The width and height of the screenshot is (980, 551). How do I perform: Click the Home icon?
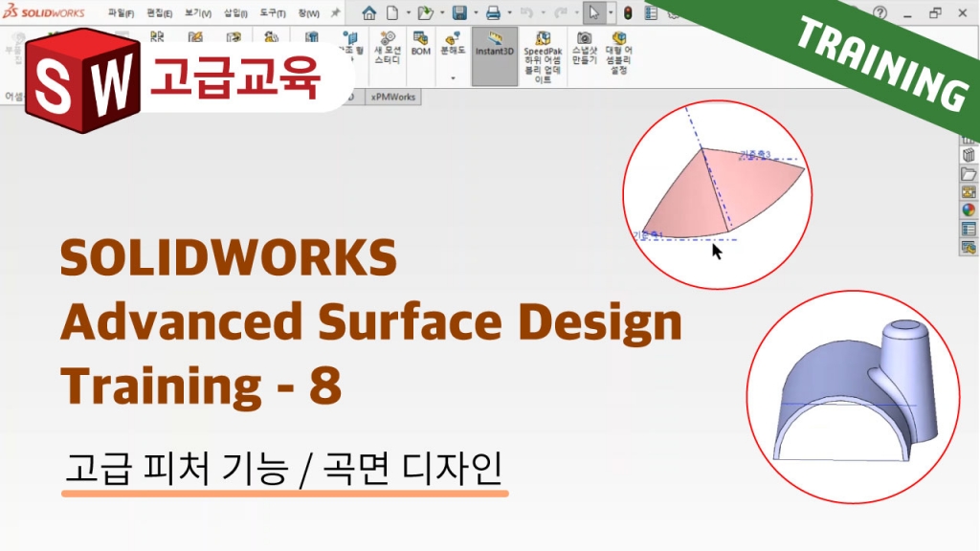pos(369,12)
